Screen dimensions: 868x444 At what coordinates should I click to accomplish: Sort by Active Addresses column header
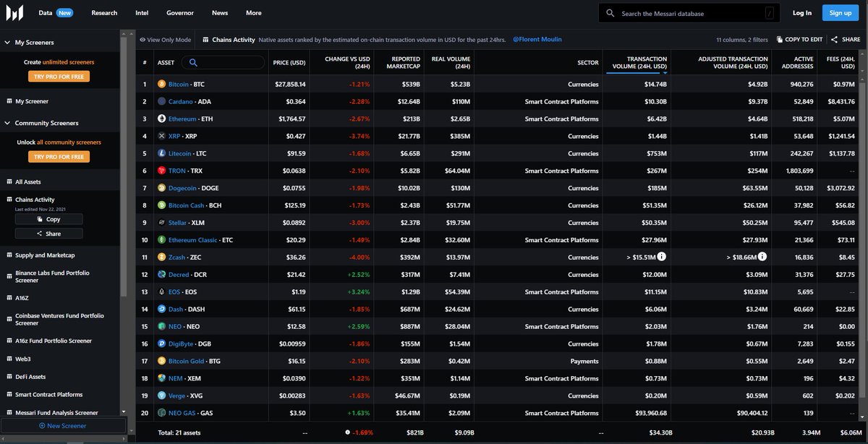coord(794,63)
